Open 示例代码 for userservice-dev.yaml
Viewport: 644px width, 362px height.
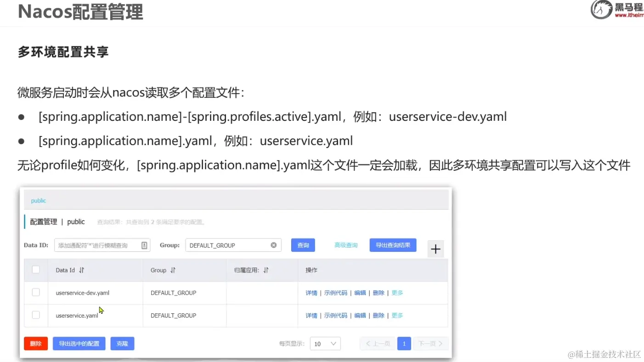click(x=336, y=293)
